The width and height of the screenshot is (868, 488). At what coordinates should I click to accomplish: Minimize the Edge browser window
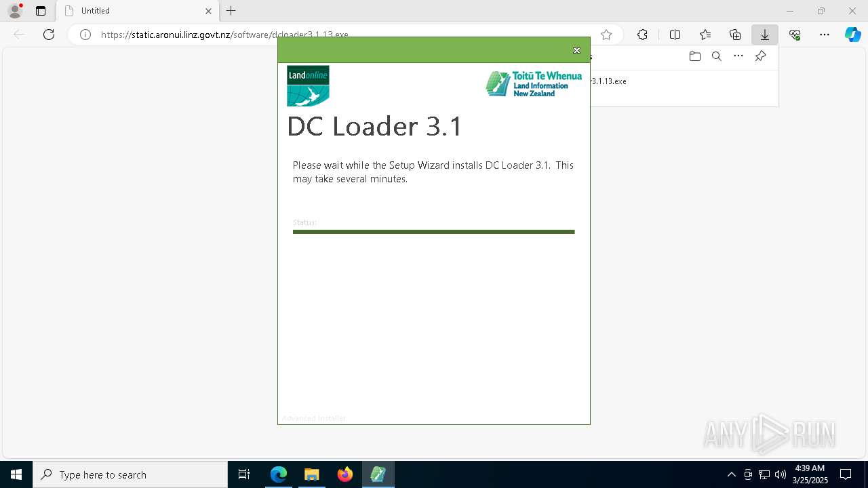[790, 11]
